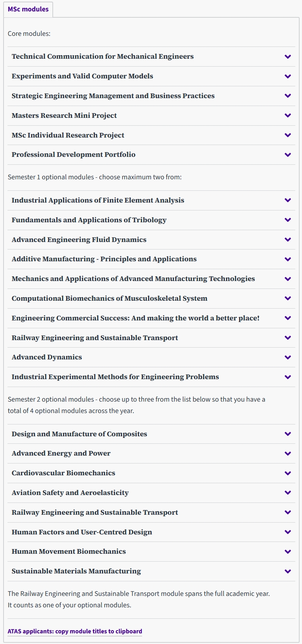Image resolution: width=302 pixels, height=644 pixels.
Task: Click the chevron beside Advanced Dynamics
Action: pyautogui.click(x=288, y=357)
